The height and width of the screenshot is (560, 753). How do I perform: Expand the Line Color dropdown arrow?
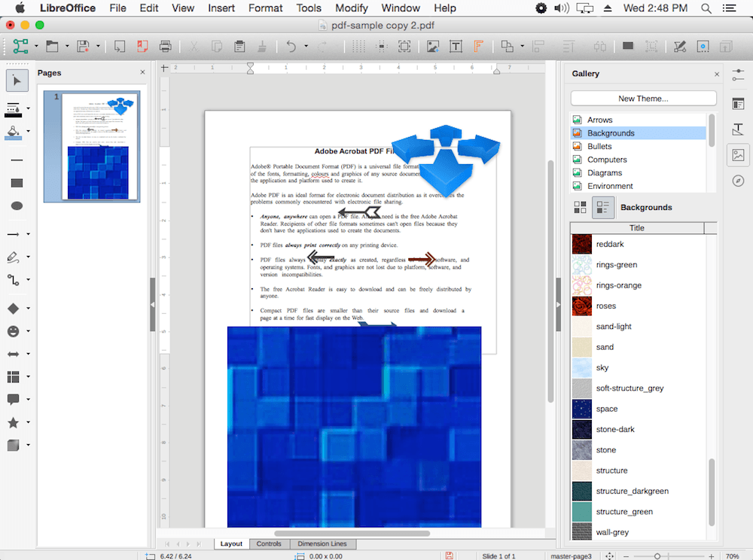pyautogui.click(x=28, y=108)
